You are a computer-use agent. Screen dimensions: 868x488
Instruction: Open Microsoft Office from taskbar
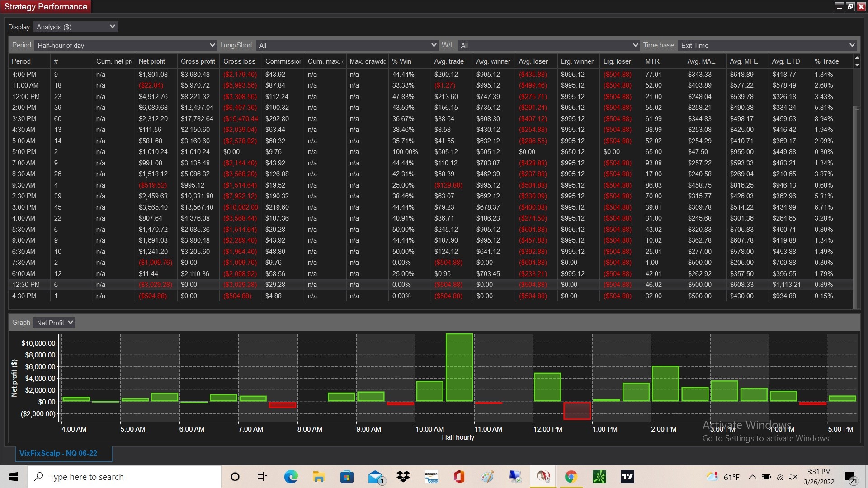click(x=459, y=477)
